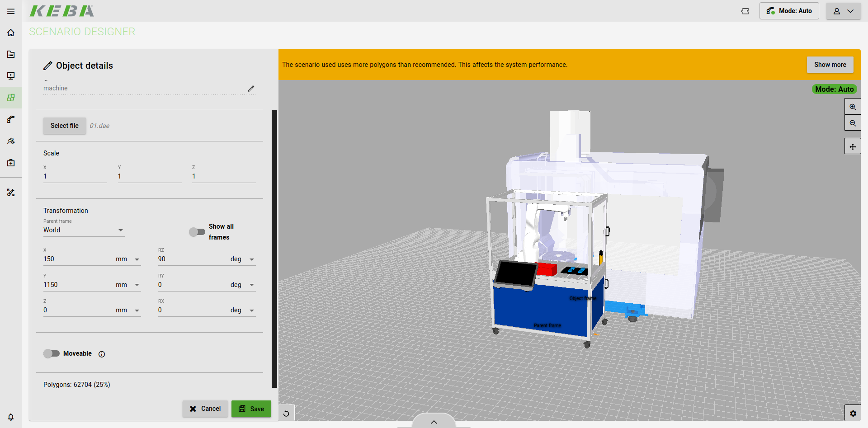
Task: Zoom in the 3D view
Action: 853,107
